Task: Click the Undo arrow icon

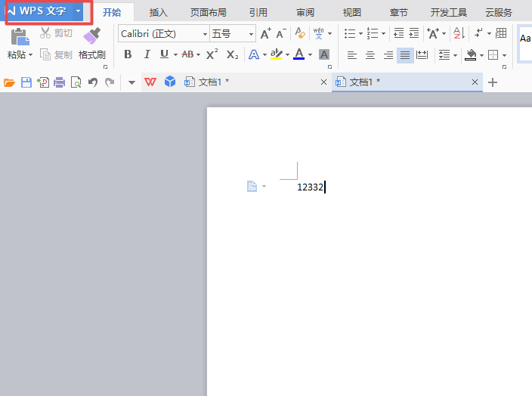Action: tap(92, 82)
